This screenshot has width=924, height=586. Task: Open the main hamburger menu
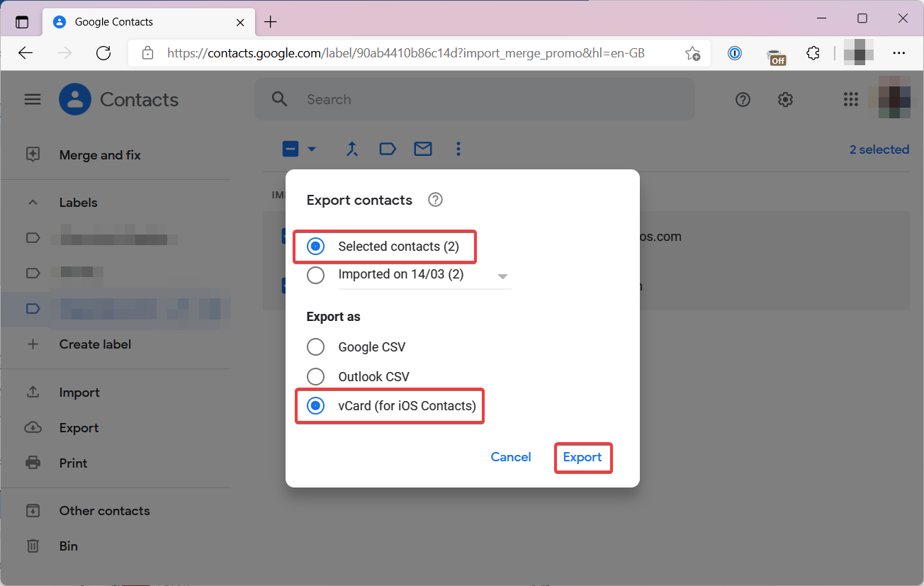tap(33, 100)
